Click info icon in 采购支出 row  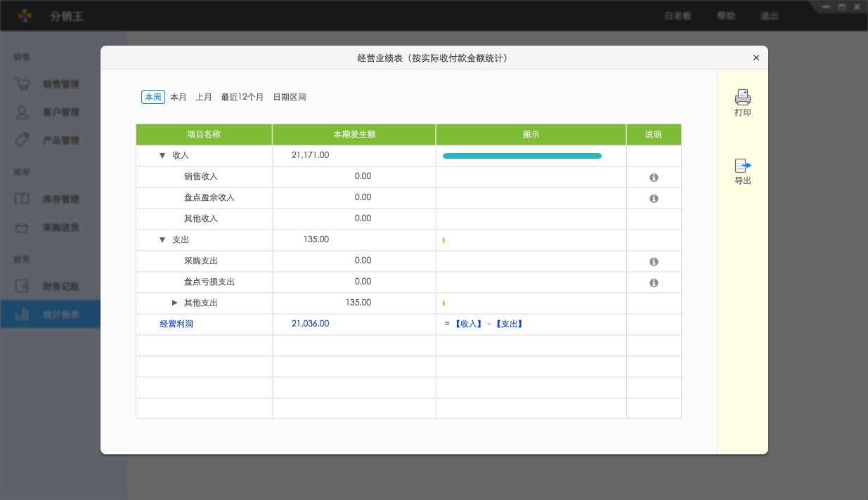654,262
